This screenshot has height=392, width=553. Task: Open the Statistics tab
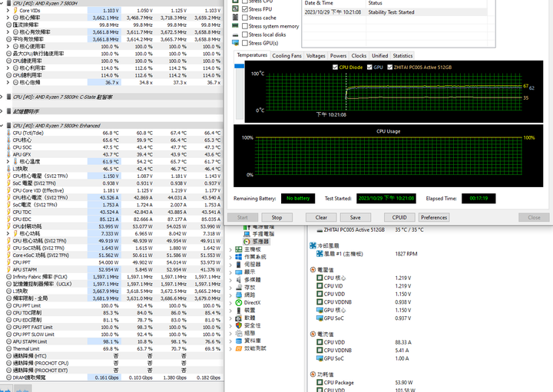(402, 56)
